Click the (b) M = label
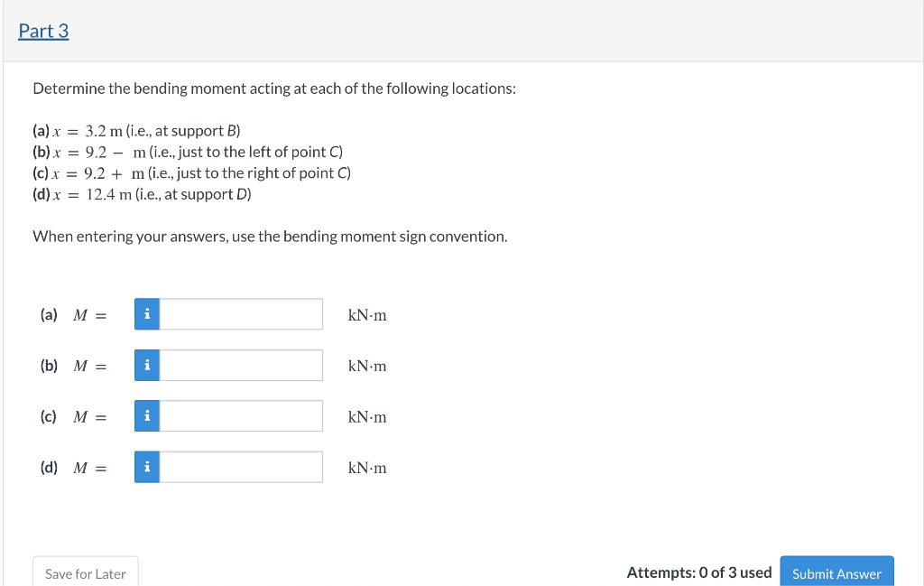The height and width of the screenshot is (586, 924). tap(74, 366)
